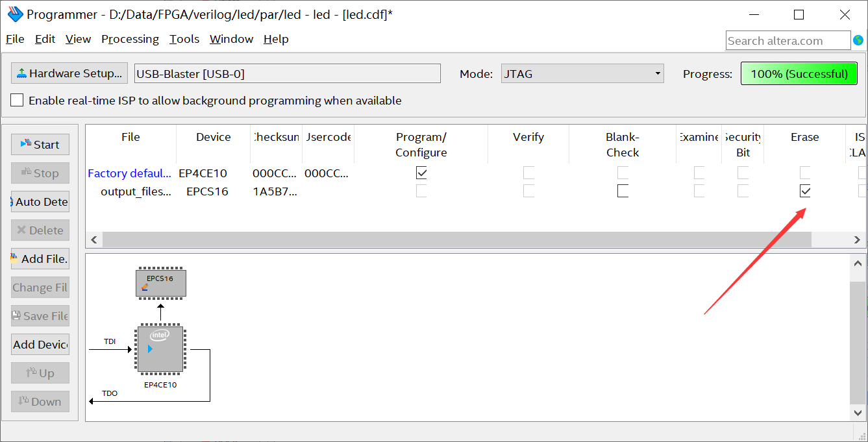Image resolution: width=868 pixels, height=442 pixels.
Task: Click the globe search icon
Action: 858,40
